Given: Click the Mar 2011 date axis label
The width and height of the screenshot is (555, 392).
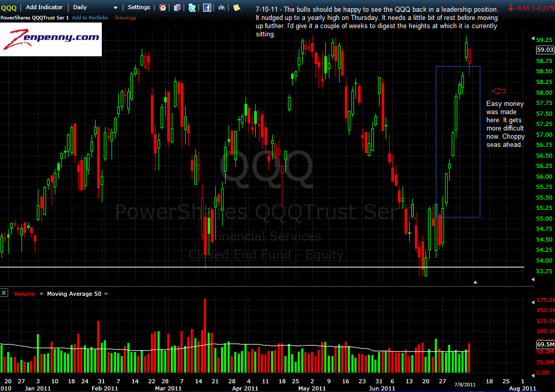Looking at the screenshot, I should pyautogui.click(x=168, y=388).
